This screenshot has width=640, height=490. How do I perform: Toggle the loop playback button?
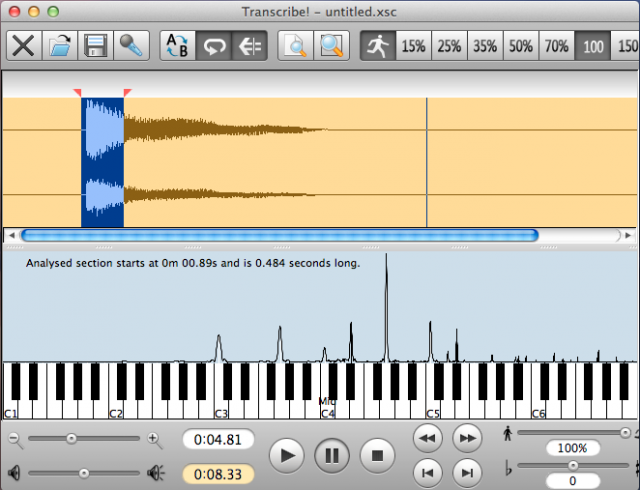coord(213,46)
